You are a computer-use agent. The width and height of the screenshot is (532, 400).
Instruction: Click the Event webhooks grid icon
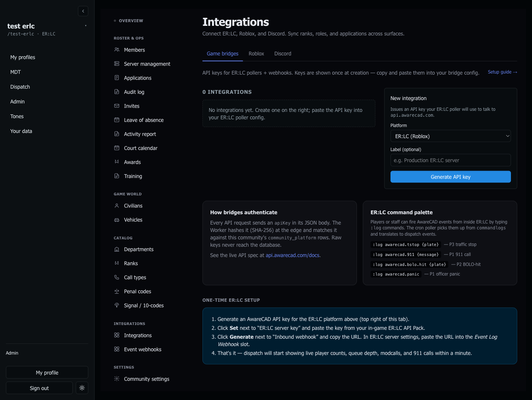(117, 349)
